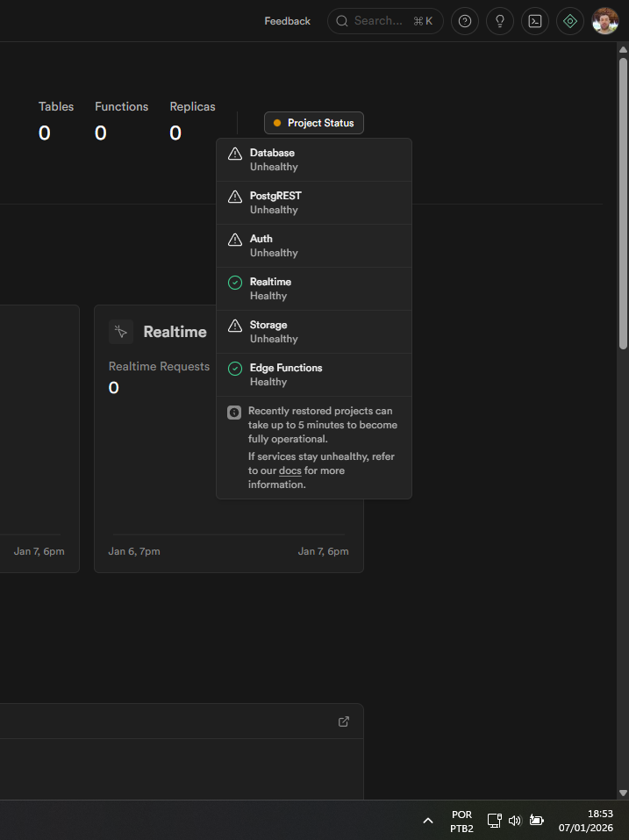Click the external link icon on the card

[344, 722]
